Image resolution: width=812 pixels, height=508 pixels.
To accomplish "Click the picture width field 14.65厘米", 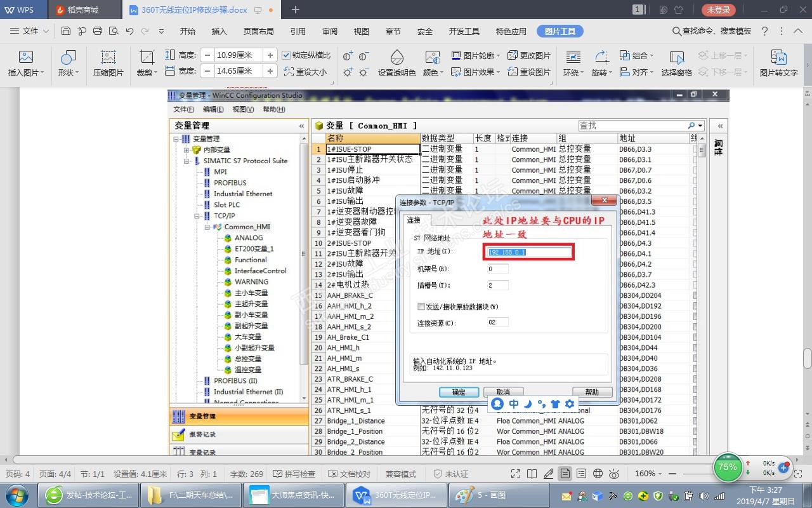I will click(239, 71).
